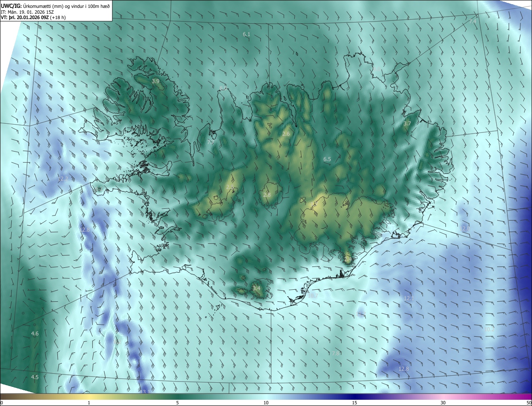Click the 5 tick on the color scale
This screenshot has height=406, width=532.
point(177,403)
